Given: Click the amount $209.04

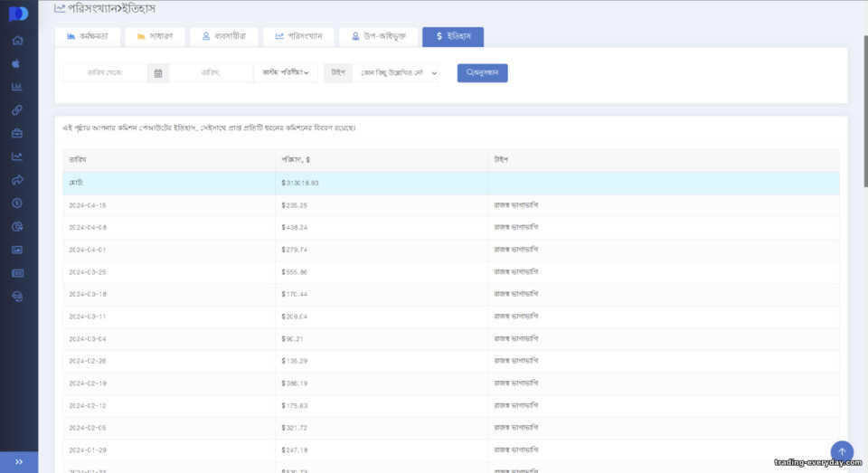Looking at the screenshot, I should [x=295, y=317].
